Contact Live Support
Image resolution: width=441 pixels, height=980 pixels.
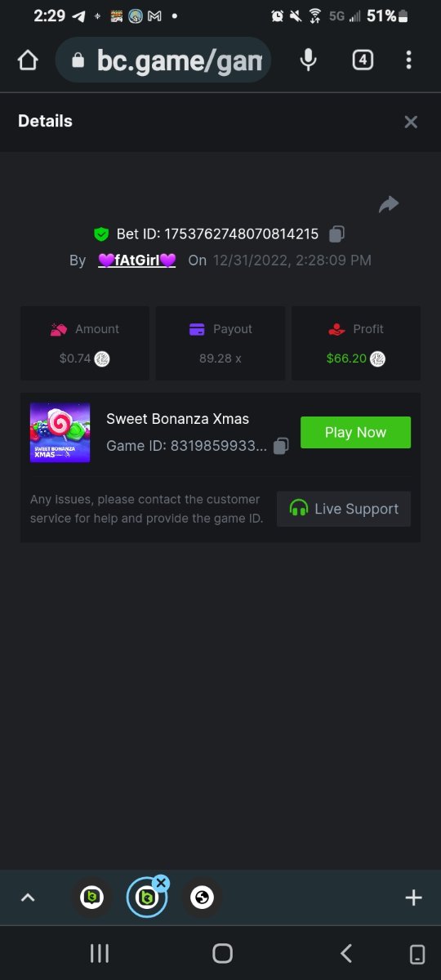(344, 509)
